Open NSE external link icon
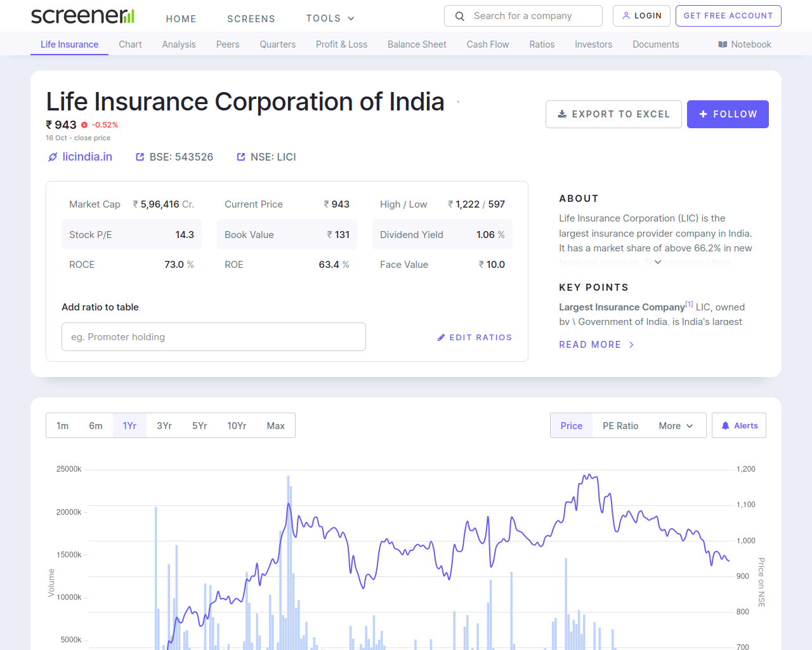This screenshot has height=650, width=812. click(241, 157)
